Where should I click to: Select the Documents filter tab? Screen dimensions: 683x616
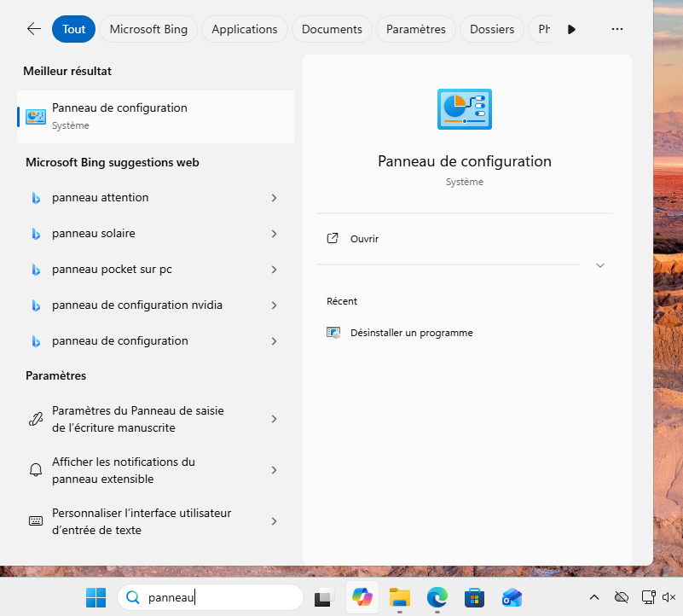coord(332,29)
